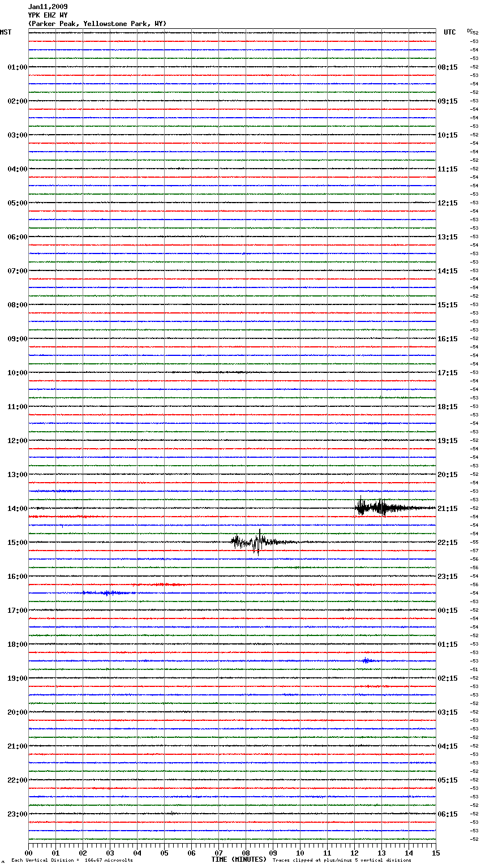
Task: Select the 08:15 UTC time label
Action: (448, 67)
